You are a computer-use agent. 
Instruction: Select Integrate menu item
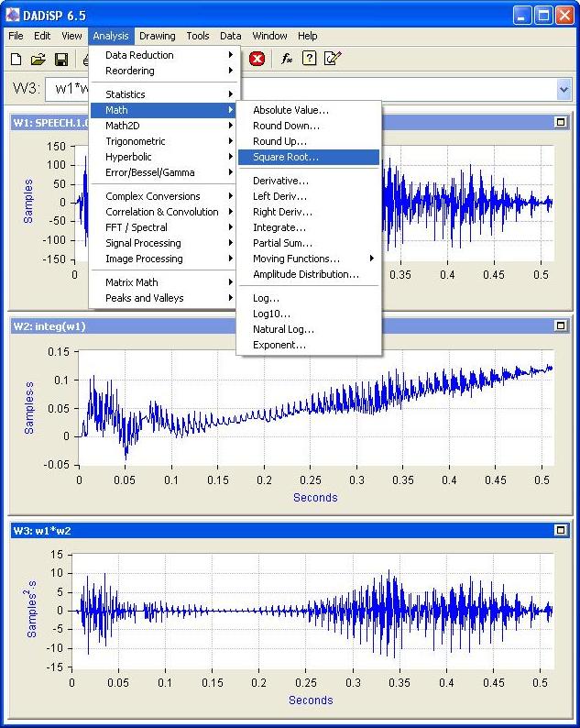coord(309,227)
